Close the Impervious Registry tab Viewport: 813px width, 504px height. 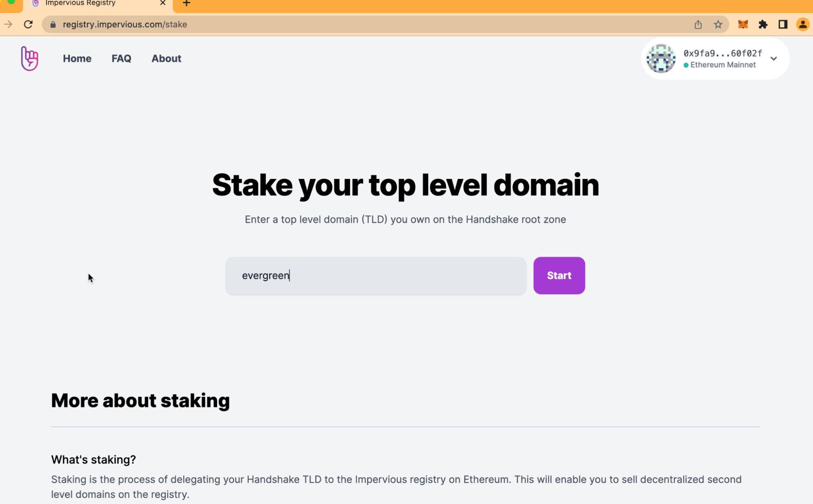[163, 3]
